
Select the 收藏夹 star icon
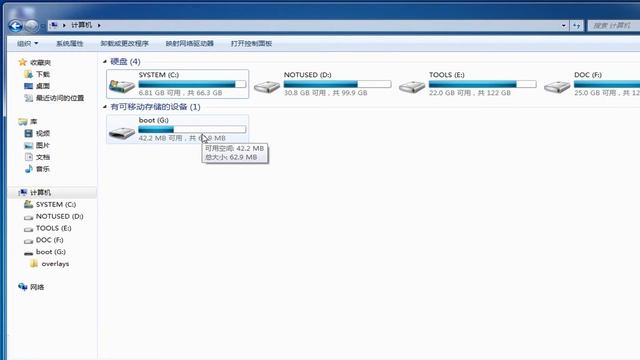pyautogui.click(x=22, y=62)
